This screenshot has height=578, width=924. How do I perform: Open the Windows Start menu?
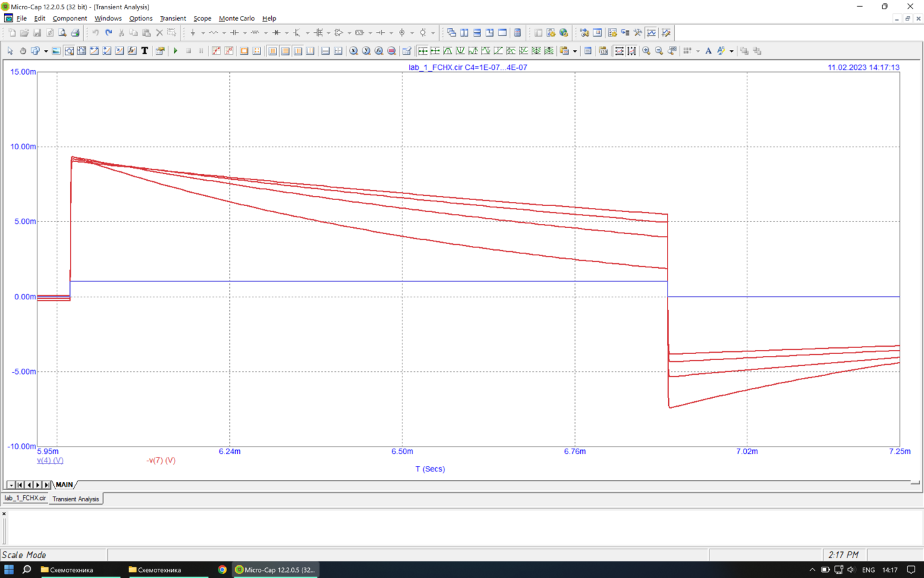pos(9,570)
